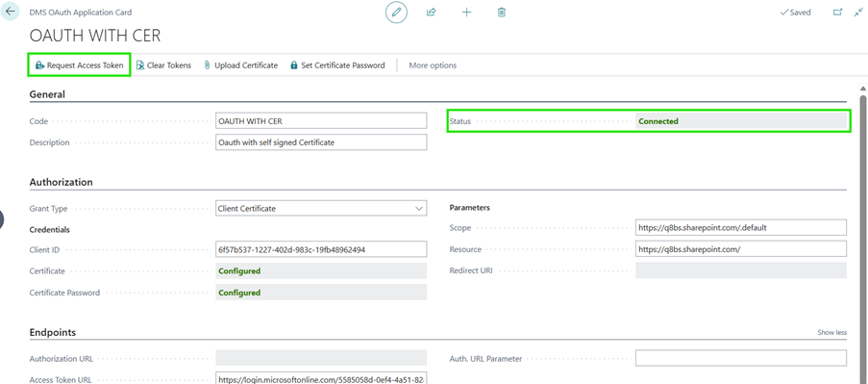Edit the Description field

click(x=321, y=142)
